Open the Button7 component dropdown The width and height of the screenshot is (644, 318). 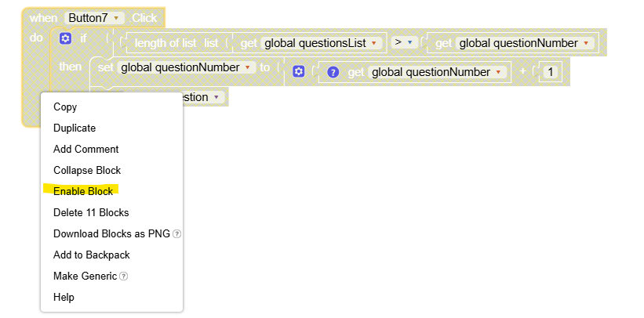117,17
